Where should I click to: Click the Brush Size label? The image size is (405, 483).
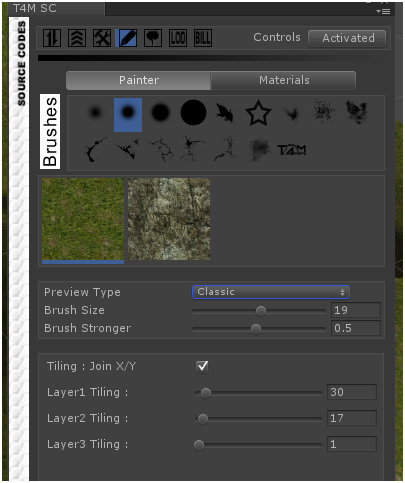[74, 310]
